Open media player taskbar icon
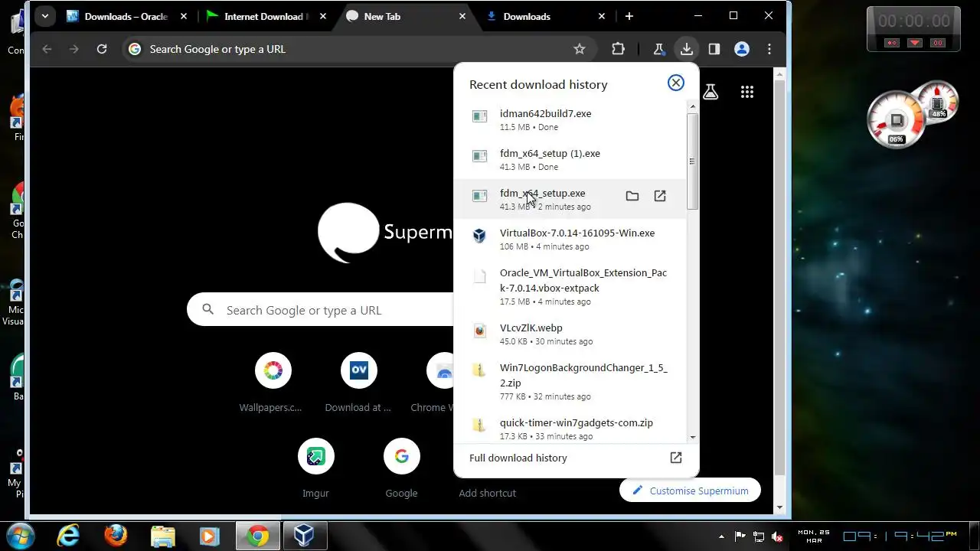This screenshot has height=551, width=980. 210,536
